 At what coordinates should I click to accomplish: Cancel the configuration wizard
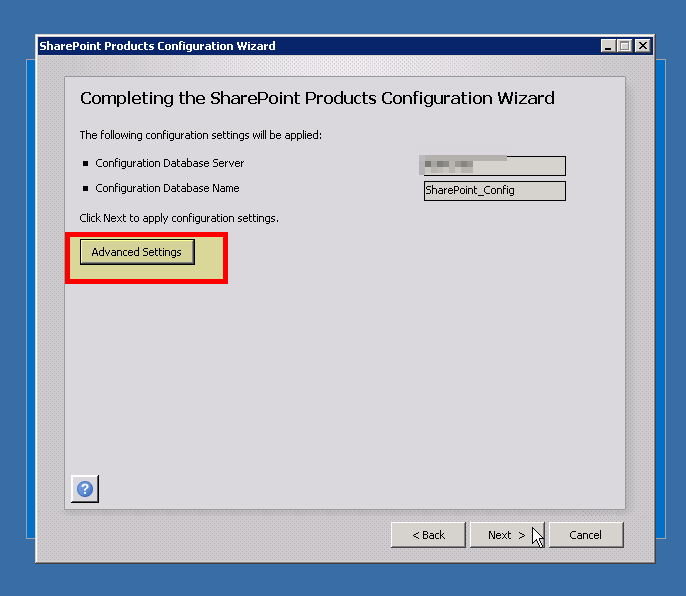586,535
